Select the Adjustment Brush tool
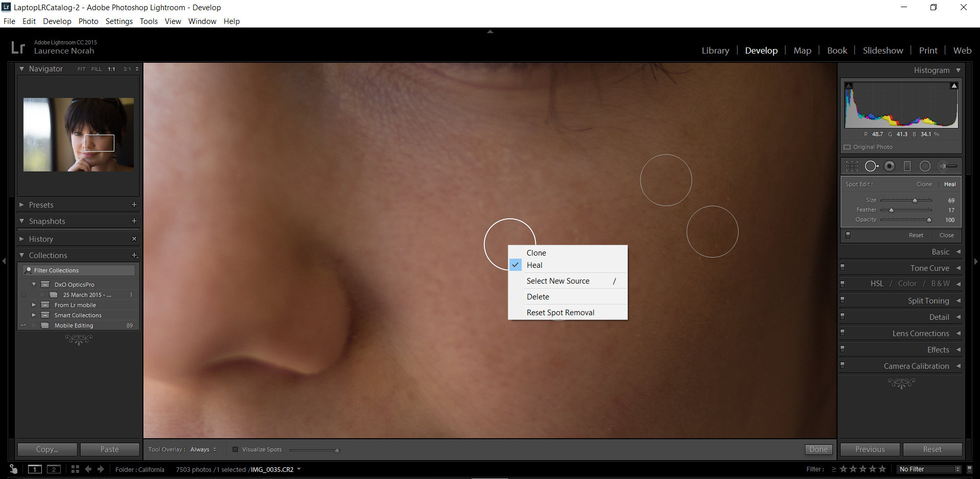Image resolution: width=980 pixels, height=479 pixels. tap(948, 166)
